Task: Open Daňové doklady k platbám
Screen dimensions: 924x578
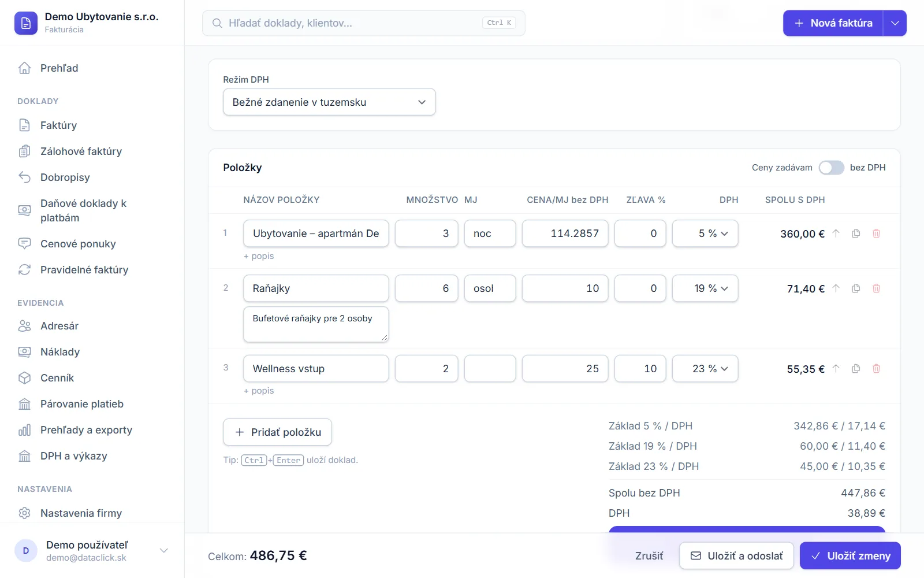Action: (92, 210)
